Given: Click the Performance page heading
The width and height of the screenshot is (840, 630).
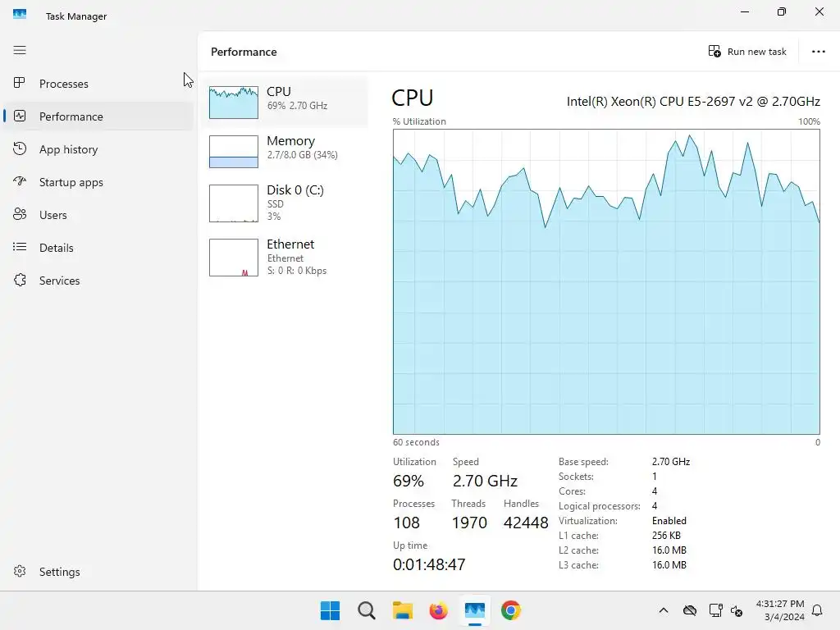Looking at the screenshot, I should (x=244, y=52).
